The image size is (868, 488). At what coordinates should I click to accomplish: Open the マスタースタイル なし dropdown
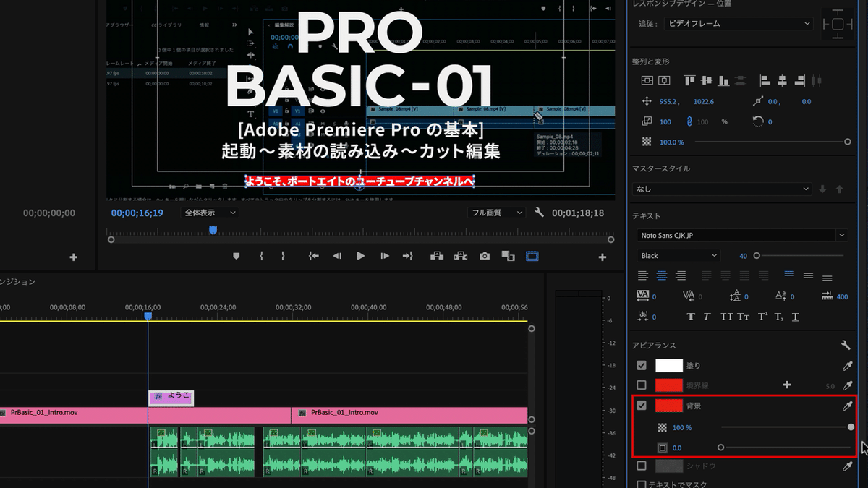(x=722, y=189)
